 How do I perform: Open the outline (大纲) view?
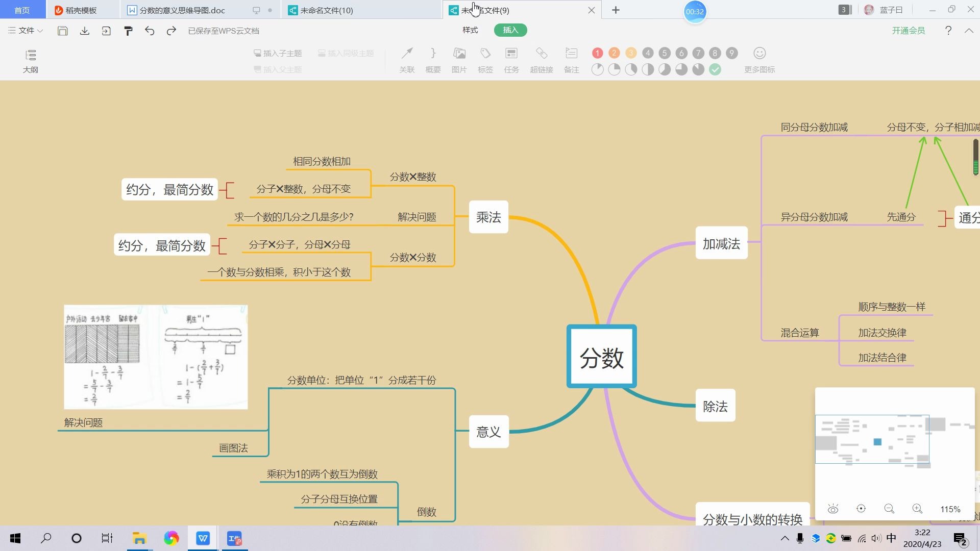(31, 61)
